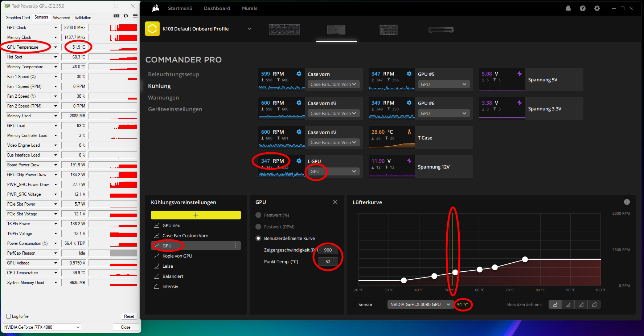644x336 pixels.
Task: Take a GPU-Z screenshot with the camera icon
Action: (116, 16)
